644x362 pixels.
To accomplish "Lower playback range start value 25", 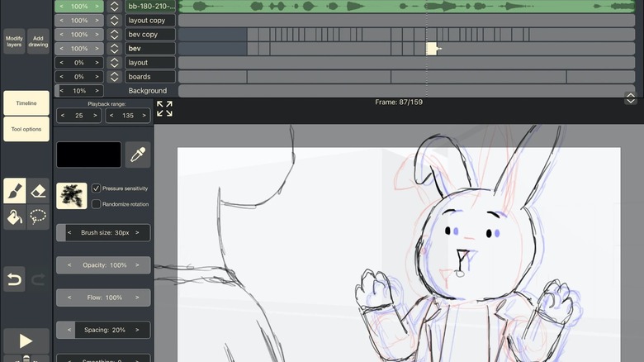I will [63, 116].
